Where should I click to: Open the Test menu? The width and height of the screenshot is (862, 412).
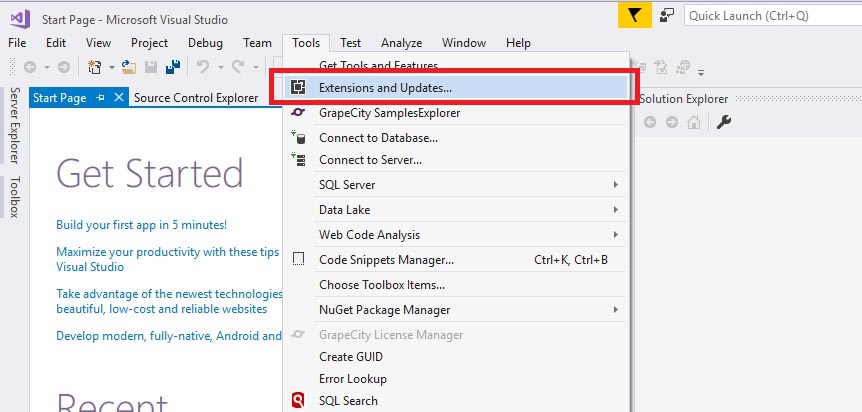(350, 43)
